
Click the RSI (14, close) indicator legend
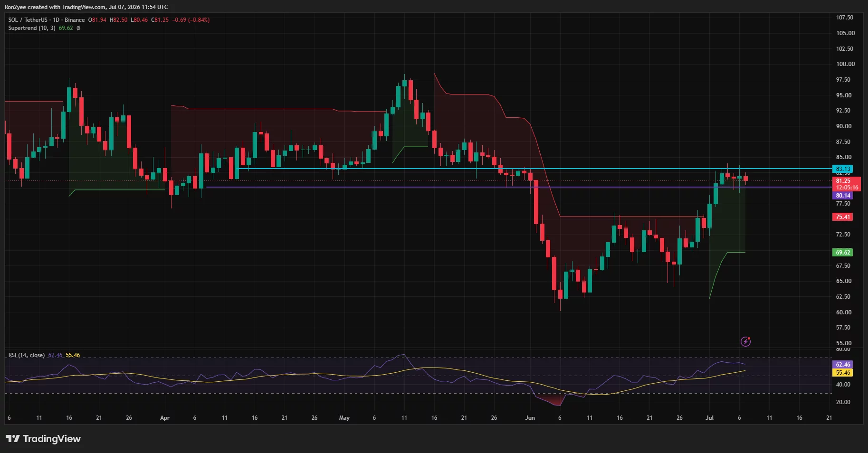(27, 355)
